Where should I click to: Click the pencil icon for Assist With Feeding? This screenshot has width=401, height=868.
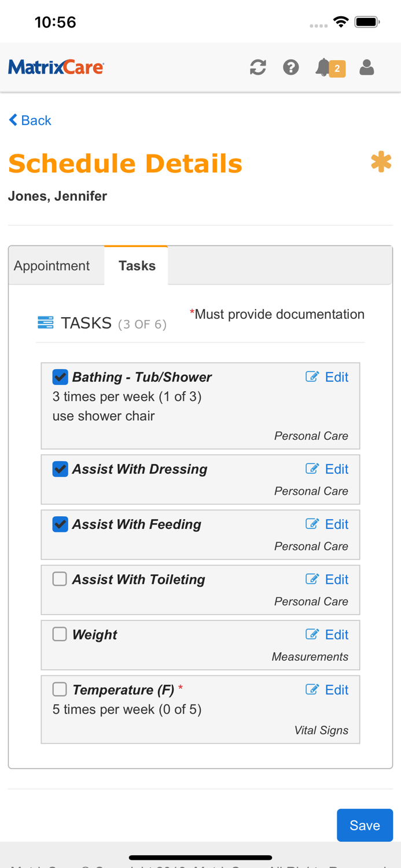(x=312, y=524)
